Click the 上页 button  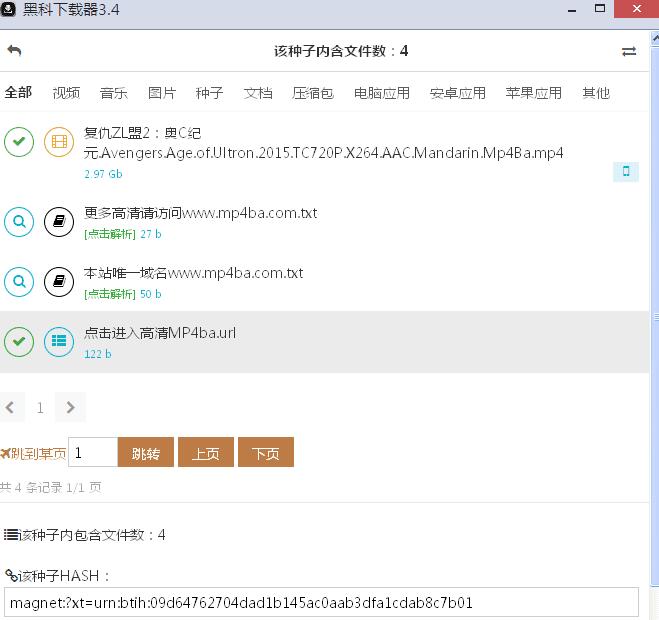coord(206,452)
